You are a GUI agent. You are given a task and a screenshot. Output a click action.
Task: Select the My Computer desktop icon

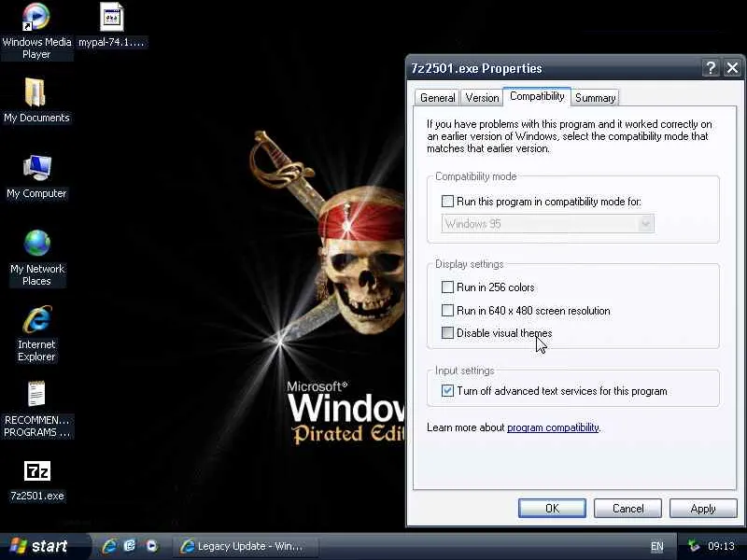pyautogui.click(x=36, y=168)
